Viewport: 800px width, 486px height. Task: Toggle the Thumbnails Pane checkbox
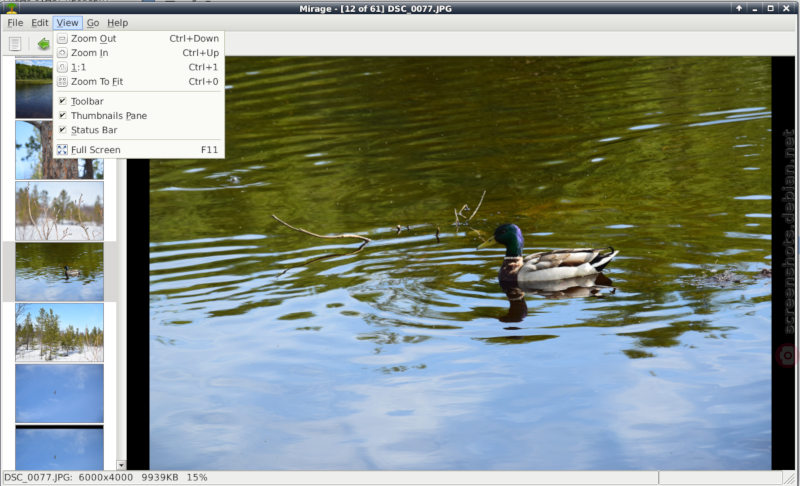click(138, 116)
